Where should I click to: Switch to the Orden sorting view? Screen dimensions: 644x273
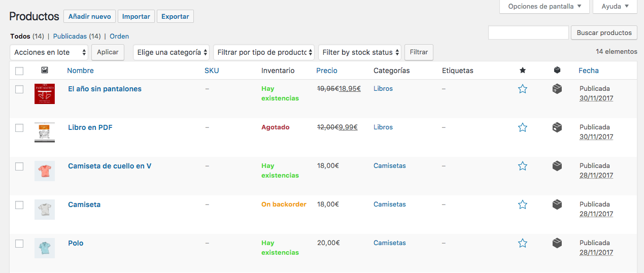[x=119, y=36]
